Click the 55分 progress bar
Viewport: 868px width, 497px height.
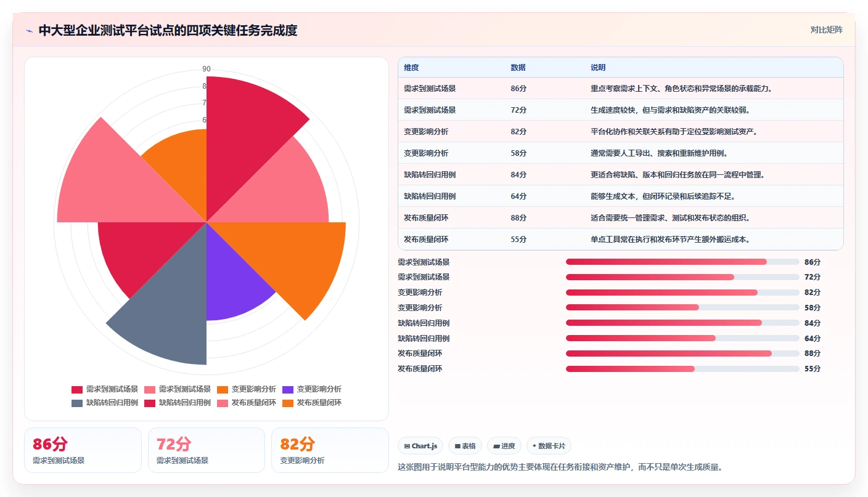pos(682,369)
